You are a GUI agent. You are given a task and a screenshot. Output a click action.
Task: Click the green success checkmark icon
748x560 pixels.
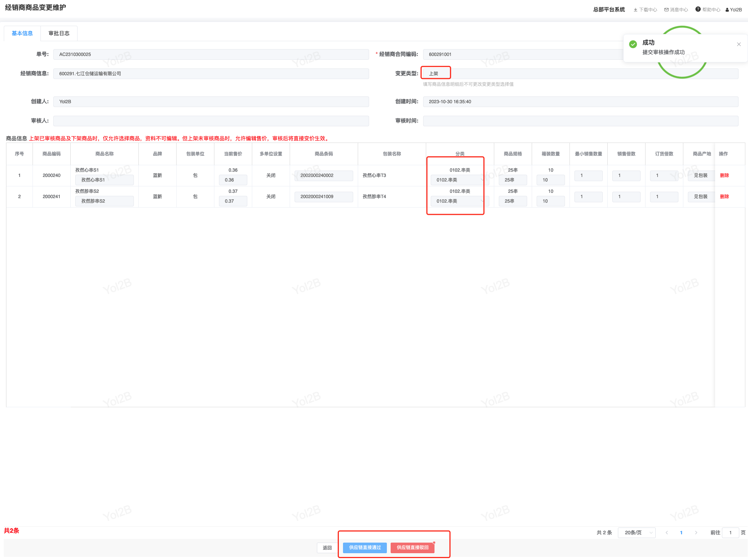633,44
